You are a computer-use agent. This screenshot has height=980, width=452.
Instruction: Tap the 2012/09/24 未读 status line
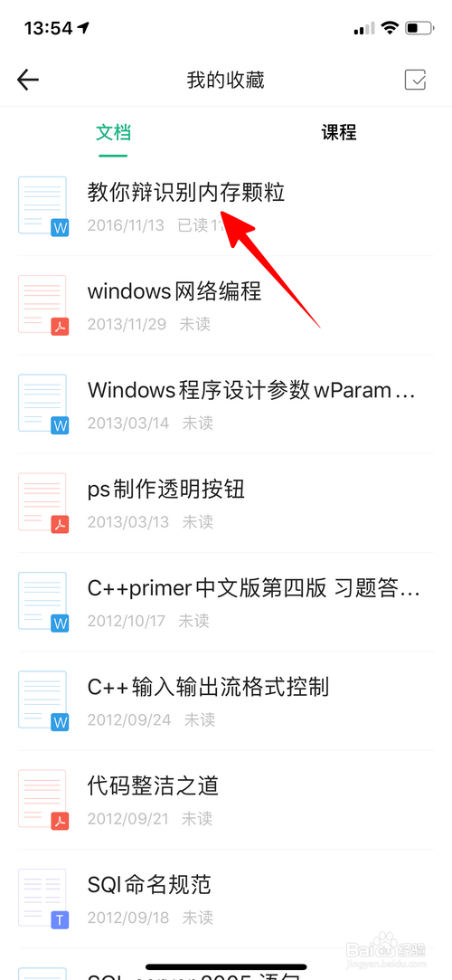point(151,720)
